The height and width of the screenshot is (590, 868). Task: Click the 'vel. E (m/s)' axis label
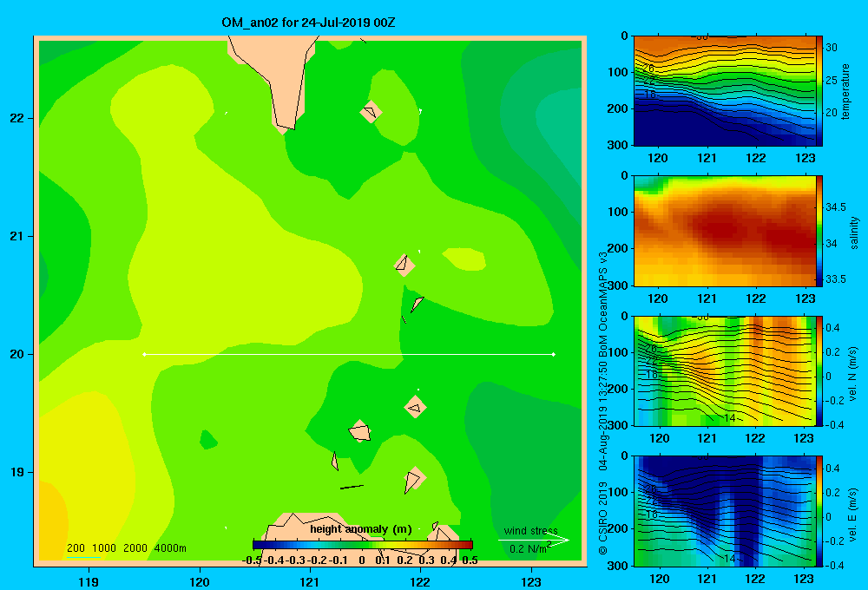coord(852,515)
